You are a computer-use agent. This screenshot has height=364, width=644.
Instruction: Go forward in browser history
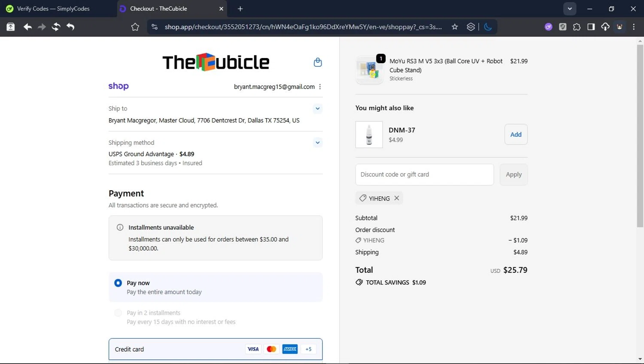(42, 27)
